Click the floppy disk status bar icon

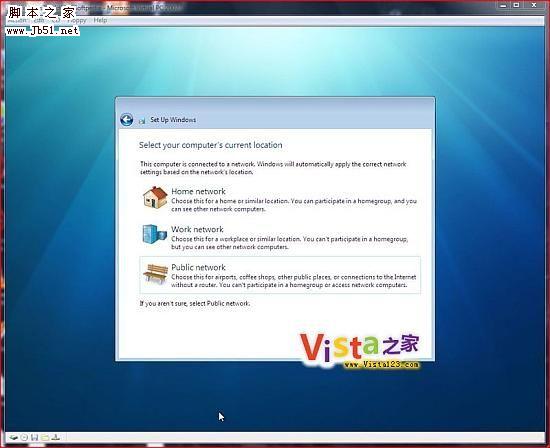click(34, 437)
